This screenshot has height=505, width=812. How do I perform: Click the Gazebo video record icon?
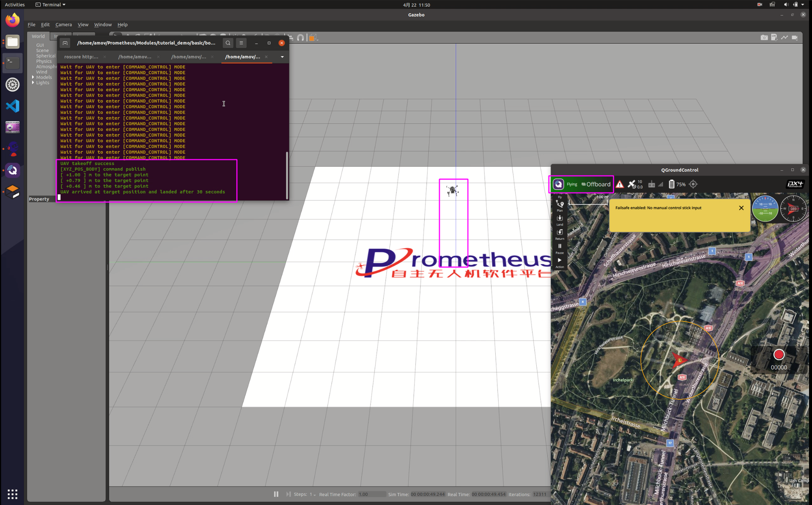point(795,38)
